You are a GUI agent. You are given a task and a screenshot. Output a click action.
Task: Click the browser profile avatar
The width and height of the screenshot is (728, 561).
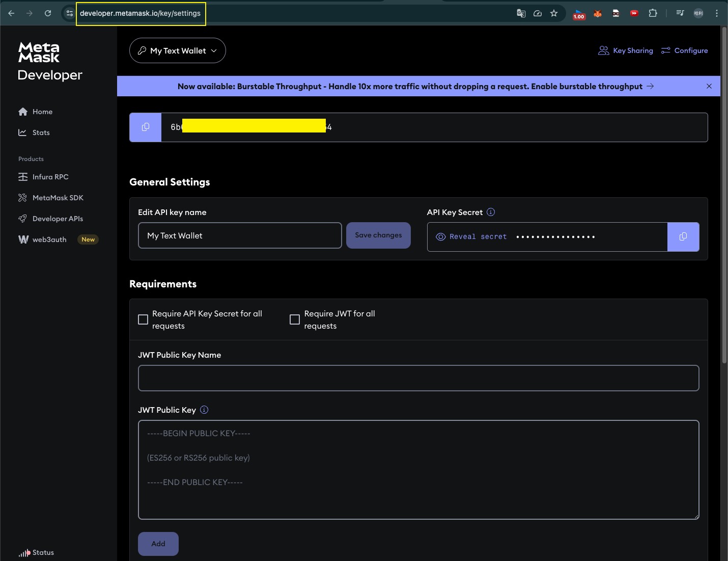pos(698,13)
